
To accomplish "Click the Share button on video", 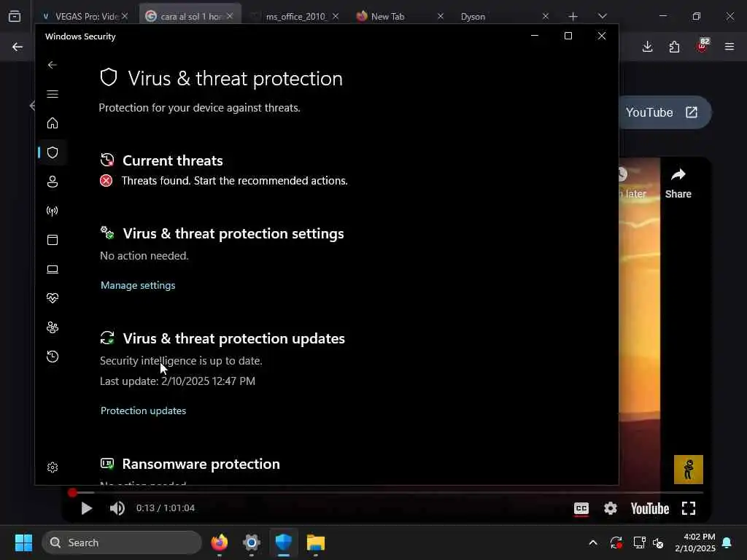I will (x=678, y=183).
